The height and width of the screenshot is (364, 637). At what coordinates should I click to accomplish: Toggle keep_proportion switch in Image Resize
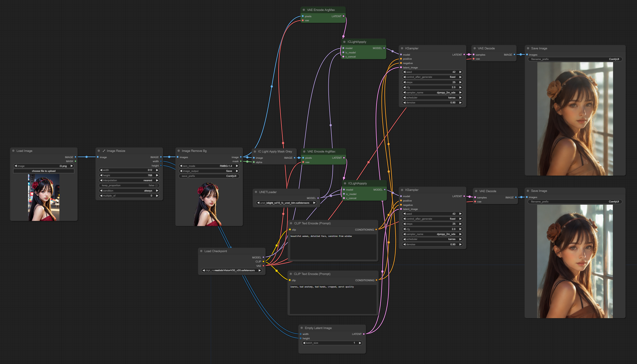tap(157, 186)
